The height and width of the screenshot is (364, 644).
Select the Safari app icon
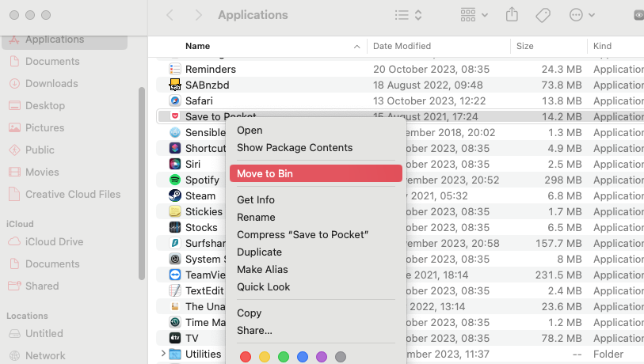click(x=175, y=100)
